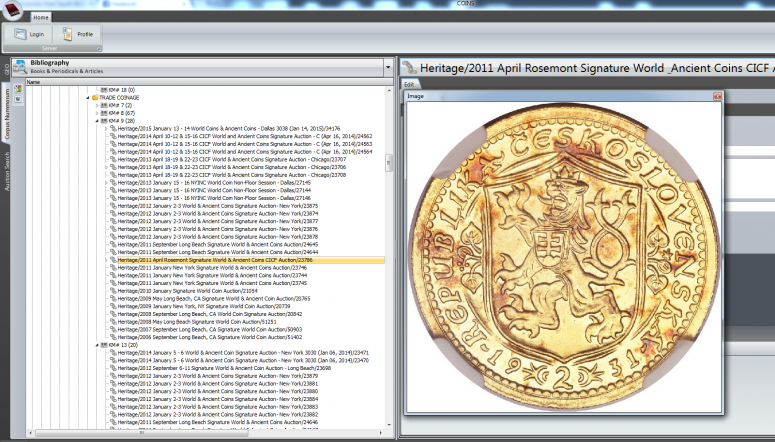Viewport: 775px width, 442px height.
Task: Switch to the GEO side tab
Action: point(6,69)
